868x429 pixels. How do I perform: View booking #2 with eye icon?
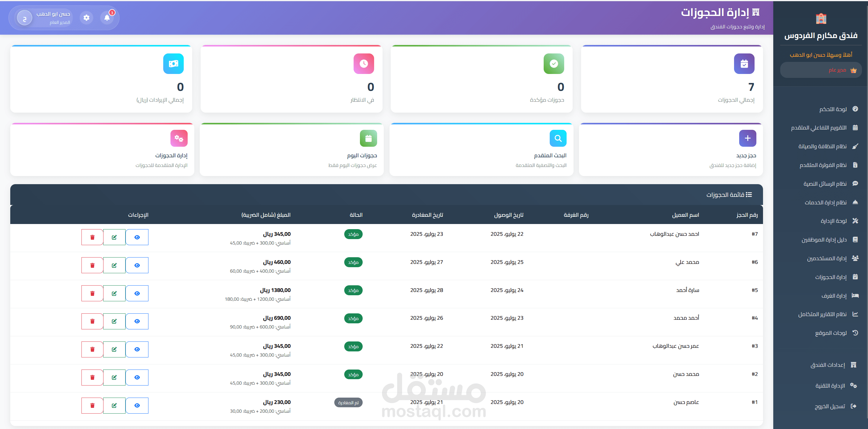coord(137,377)
